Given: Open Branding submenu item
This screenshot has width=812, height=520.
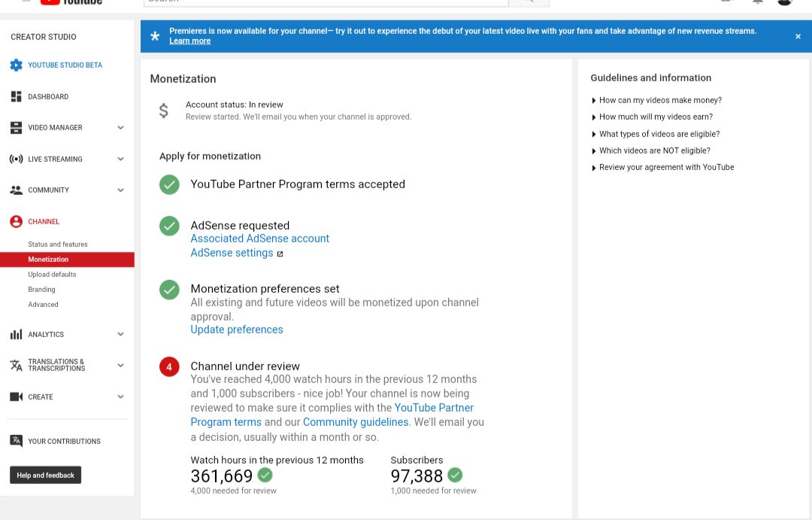Looking at the screenshot, I should click(41, 289).
